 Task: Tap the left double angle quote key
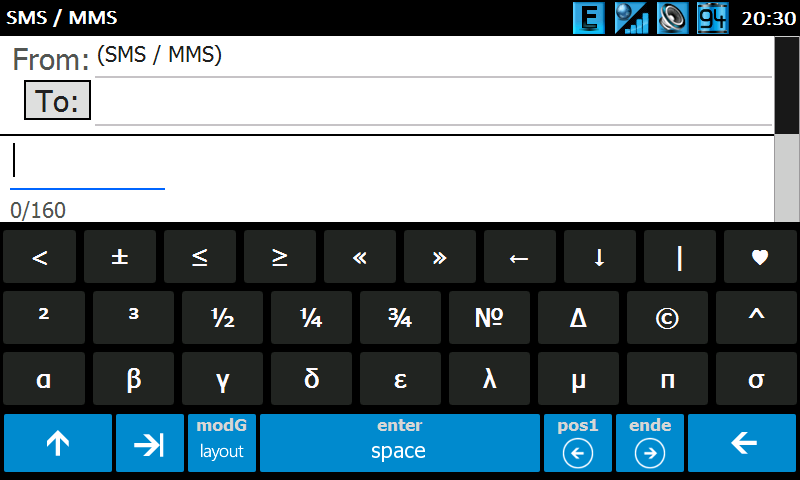click(x=360, y=257)
